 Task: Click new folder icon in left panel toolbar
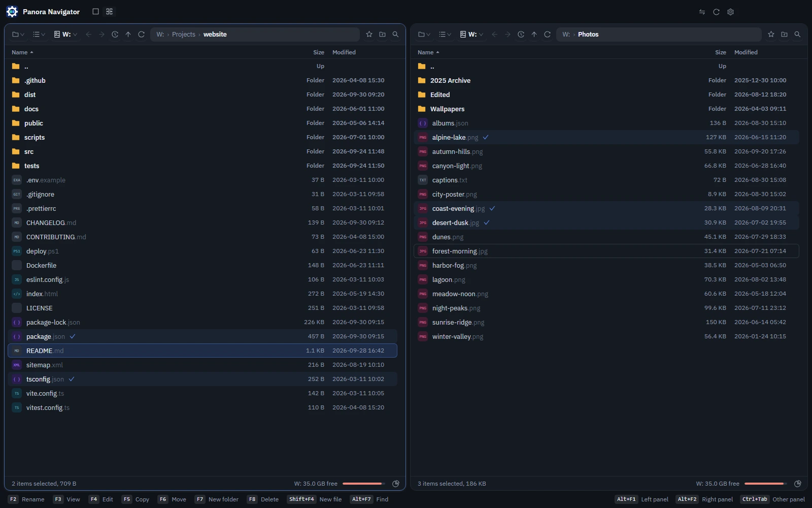pyautogui.click(x=382, y=35)
